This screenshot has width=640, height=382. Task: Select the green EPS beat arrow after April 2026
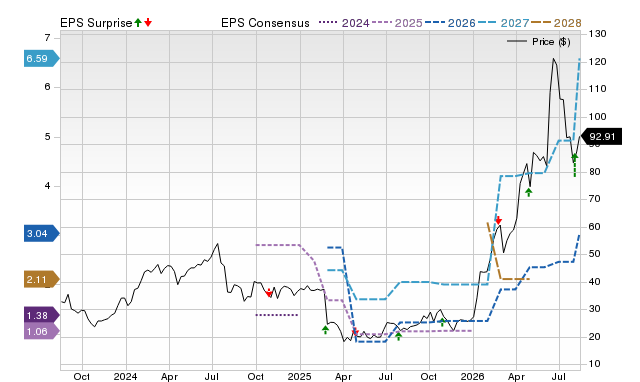point(529,192)
